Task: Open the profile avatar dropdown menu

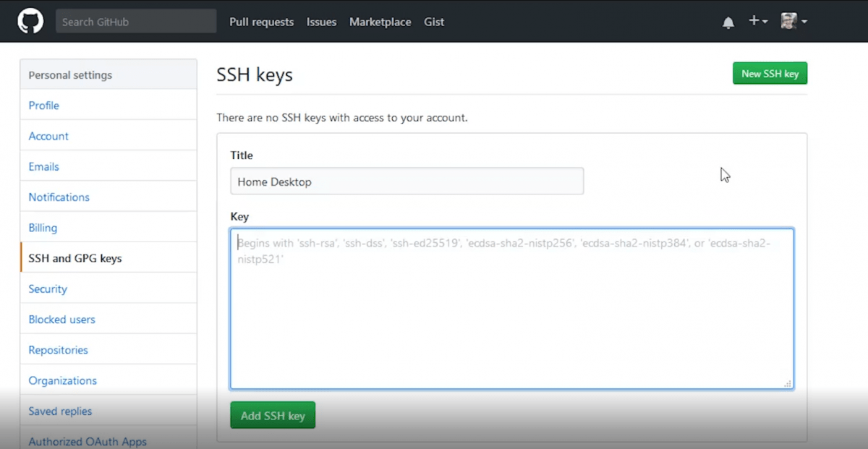Action: click(788, 21)
